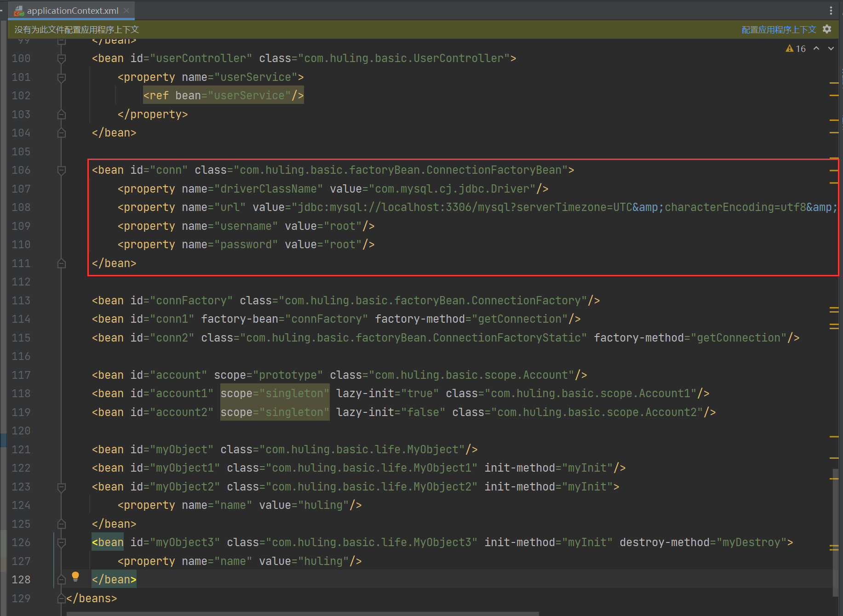Collapse the userController bean fold at line 100
843x616 pixels.
tap(61, 58)
